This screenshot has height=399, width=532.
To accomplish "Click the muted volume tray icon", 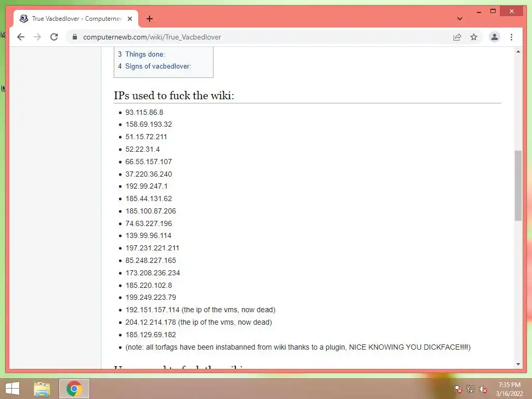I will [x=483, y=389].
